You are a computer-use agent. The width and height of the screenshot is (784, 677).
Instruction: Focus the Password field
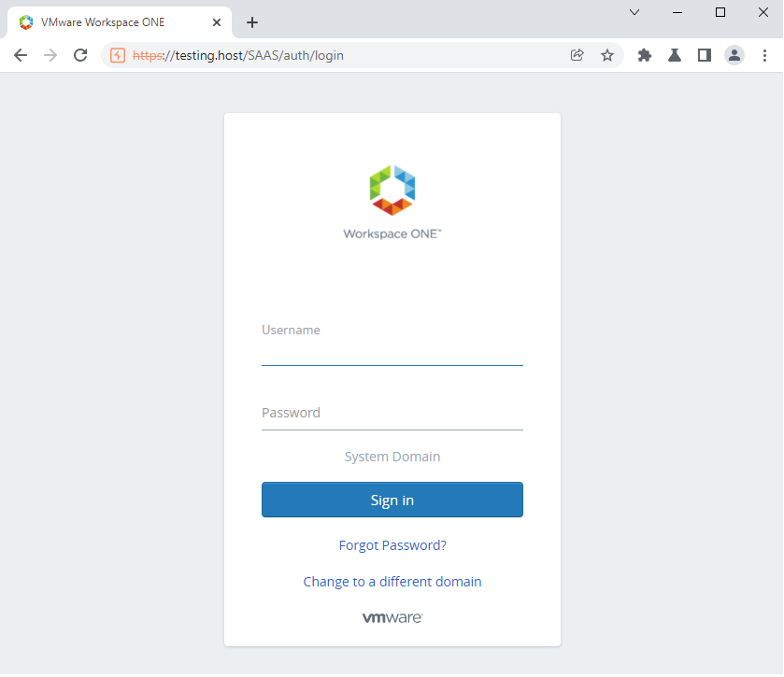click(x=392, y=413)
